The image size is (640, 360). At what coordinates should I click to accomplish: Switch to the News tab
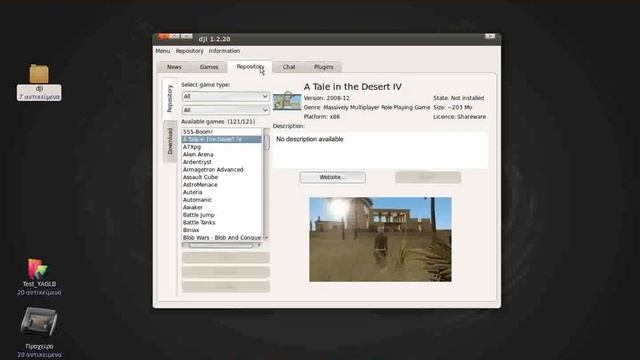(174, 67)
